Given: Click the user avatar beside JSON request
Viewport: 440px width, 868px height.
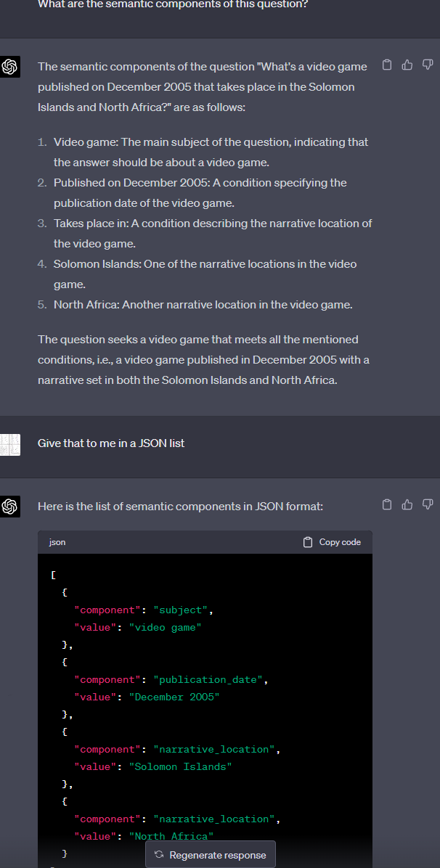Looking at the screenshot, I should click(10, 443).
